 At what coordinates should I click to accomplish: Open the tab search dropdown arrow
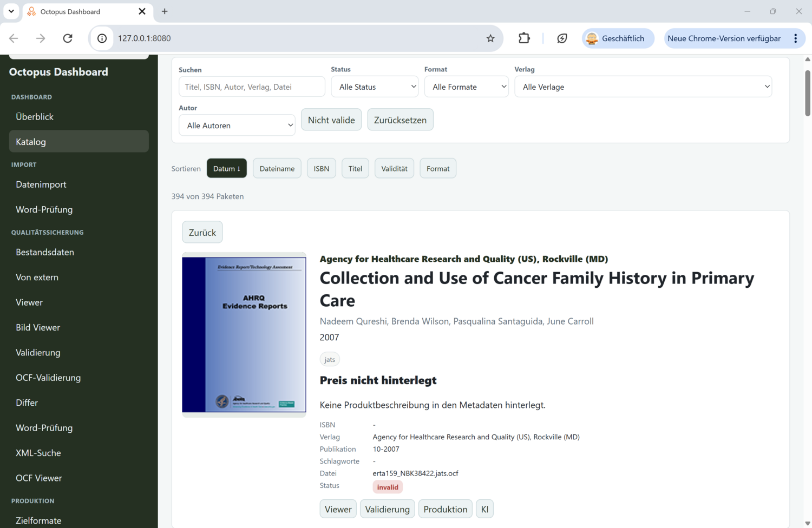11,11
